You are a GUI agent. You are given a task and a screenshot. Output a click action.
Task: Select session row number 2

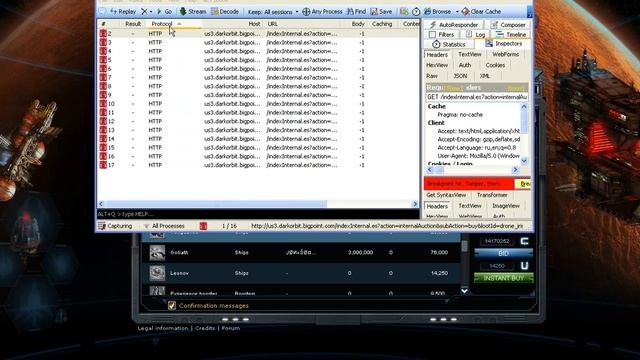(x=258, y=33)
